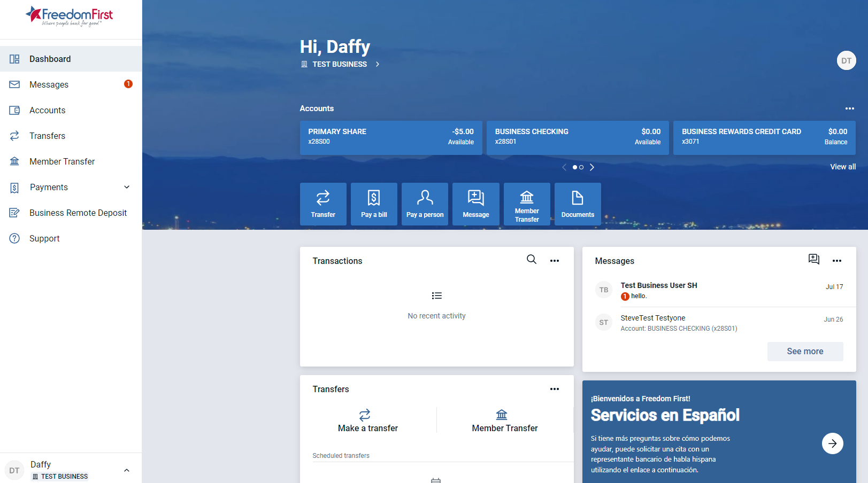Click the Transfers arrows sidebar icon

[14, 136]
